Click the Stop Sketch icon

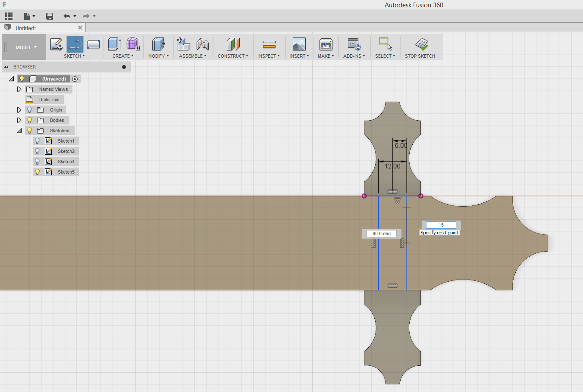pyautogui.click(x=422, y=44)
